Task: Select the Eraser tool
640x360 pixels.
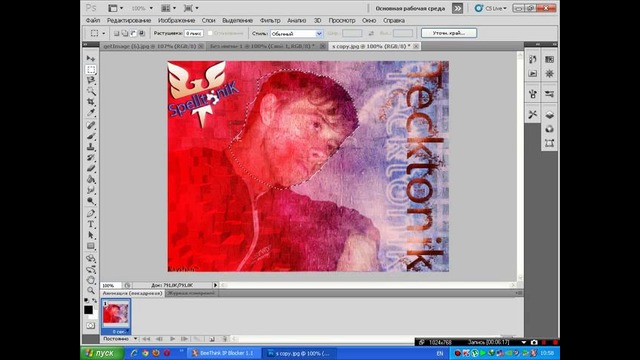Action: point(91,168)
